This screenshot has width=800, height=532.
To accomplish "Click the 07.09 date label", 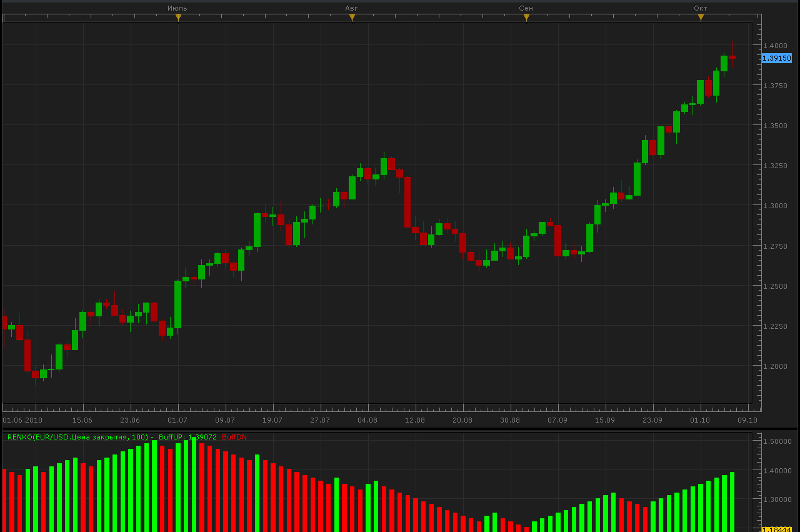I will pos(557,420).
